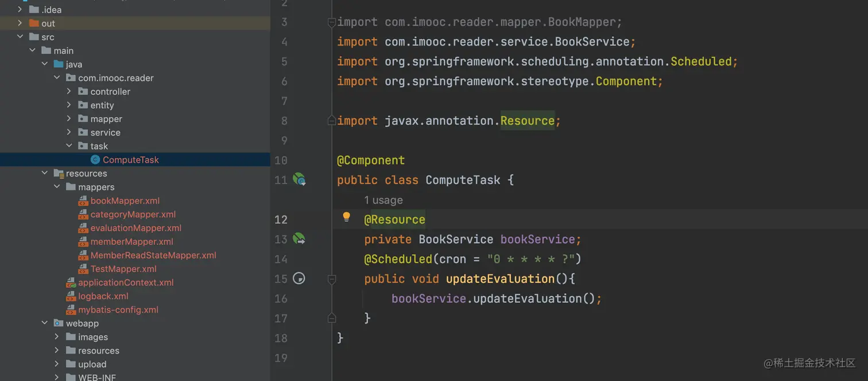The image size is (868, 381).
Task: Click the mybatis-config.xml file icon
Action: (71, 310)
